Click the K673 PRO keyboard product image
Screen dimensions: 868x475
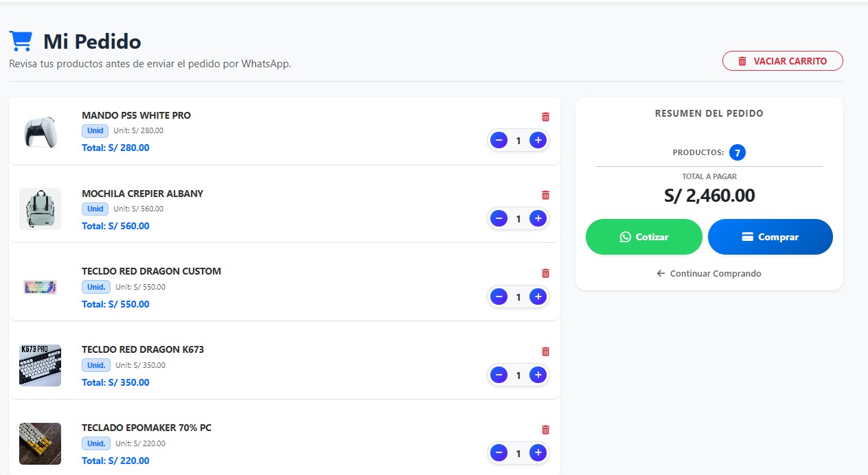[x=41, y=365]
